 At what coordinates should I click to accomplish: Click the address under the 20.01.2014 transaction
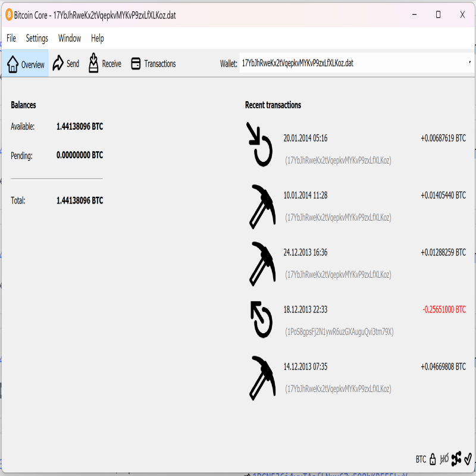tap(338, 161)
